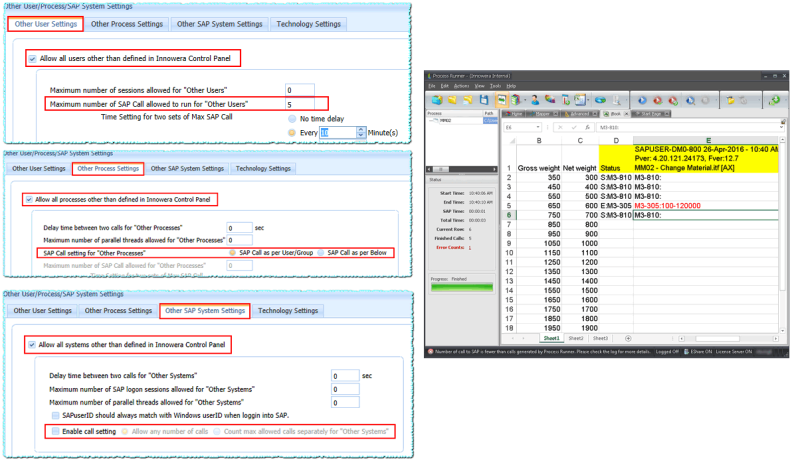Select 'SAP Call as per User/Group' radio button
The image size is (792, 463).
(x=232, y=253)
